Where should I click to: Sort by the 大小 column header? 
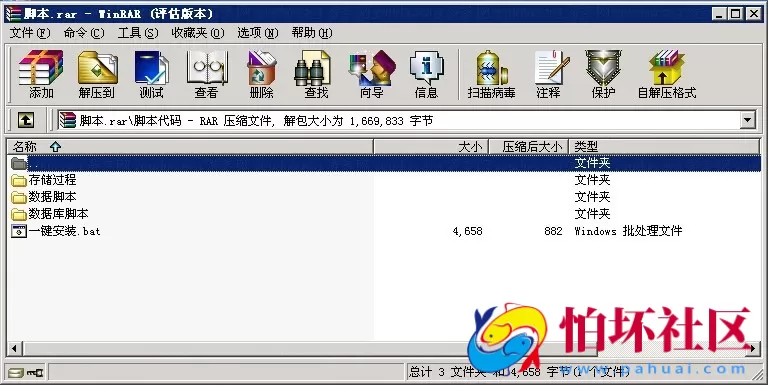coord(432,146)
